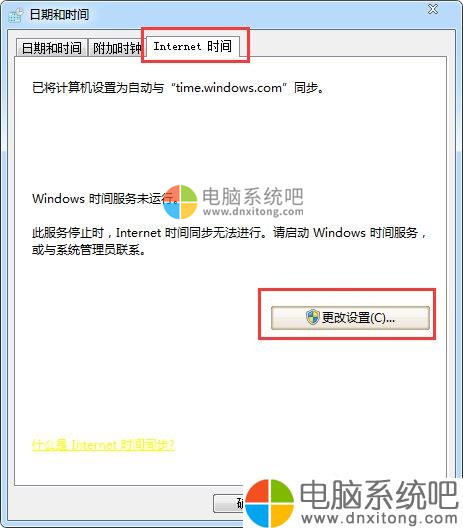Image resolution: width=463 pixels, height=528 pixels.
Task: Switch to the 日期和时间 tab
Action: (x=52, y=48)
